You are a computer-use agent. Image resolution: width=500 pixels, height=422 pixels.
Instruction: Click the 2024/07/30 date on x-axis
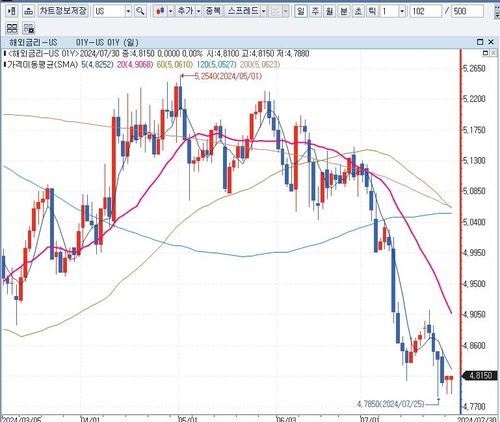pos(477,419)
